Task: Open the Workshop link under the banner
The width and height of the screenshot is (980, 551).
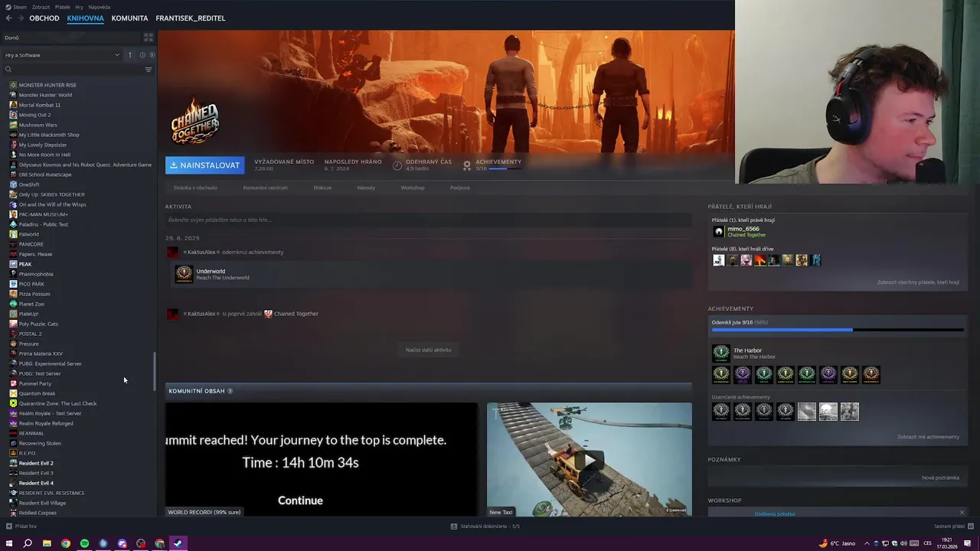Action: coord(413,187)
